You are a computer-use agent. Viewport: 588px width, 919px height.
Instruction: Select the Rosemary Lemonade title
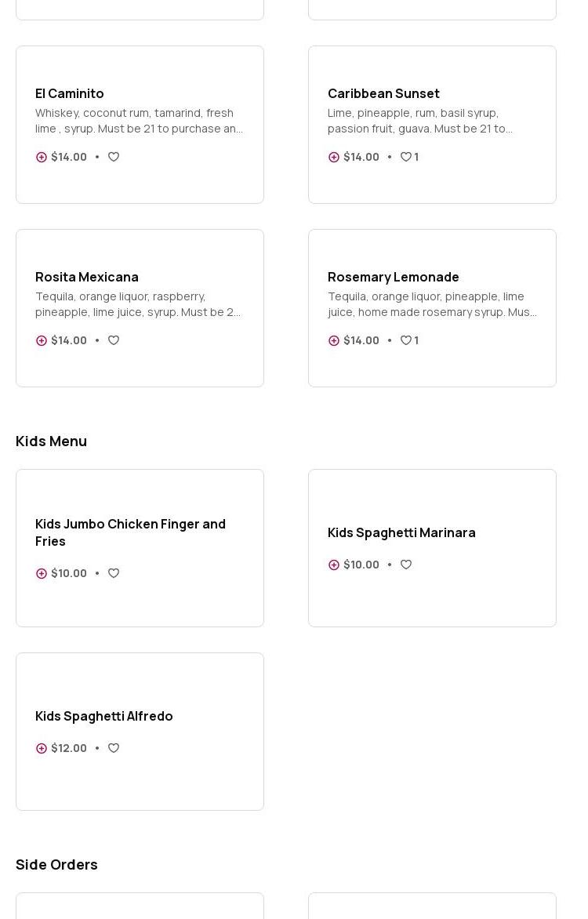point(394,277)
